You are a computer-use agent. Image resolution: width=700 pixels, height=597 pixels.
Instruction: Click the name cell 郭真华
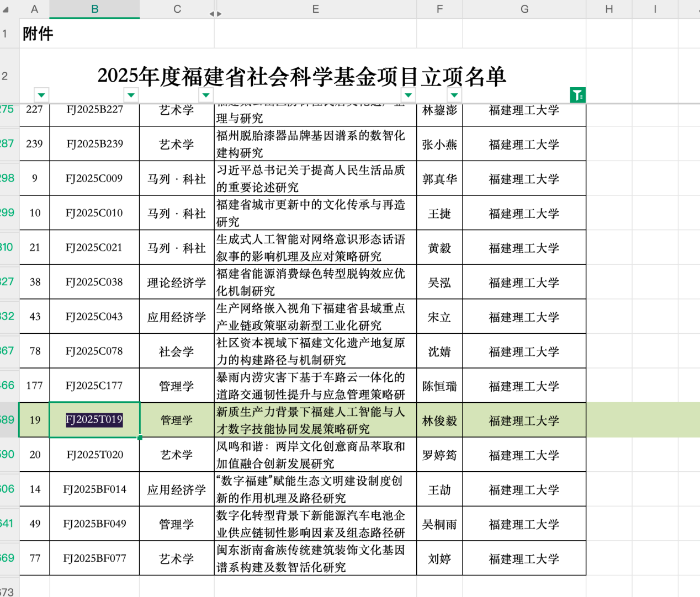(439, 179)
